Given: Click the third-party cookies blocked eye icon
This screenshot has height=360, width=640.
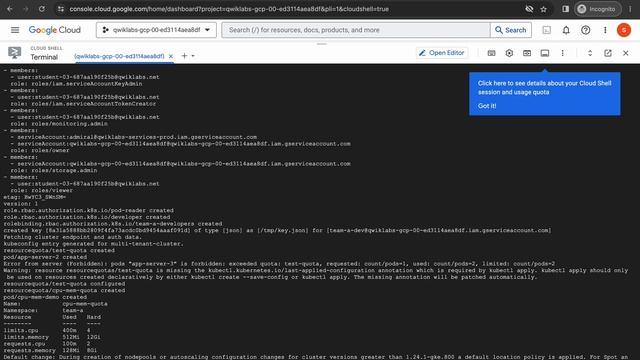Looking at the screenshot, I should [x=529, y=9].
